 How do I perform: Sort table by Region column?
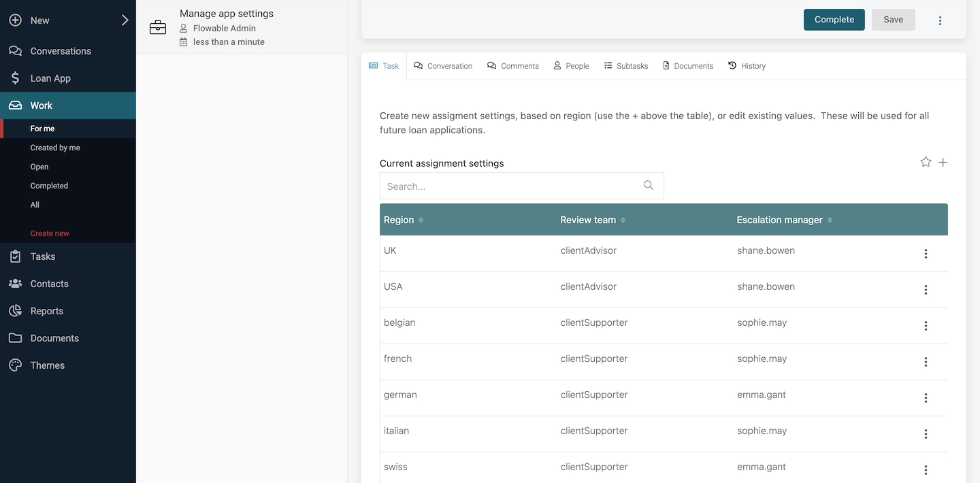tap(421, 220)
